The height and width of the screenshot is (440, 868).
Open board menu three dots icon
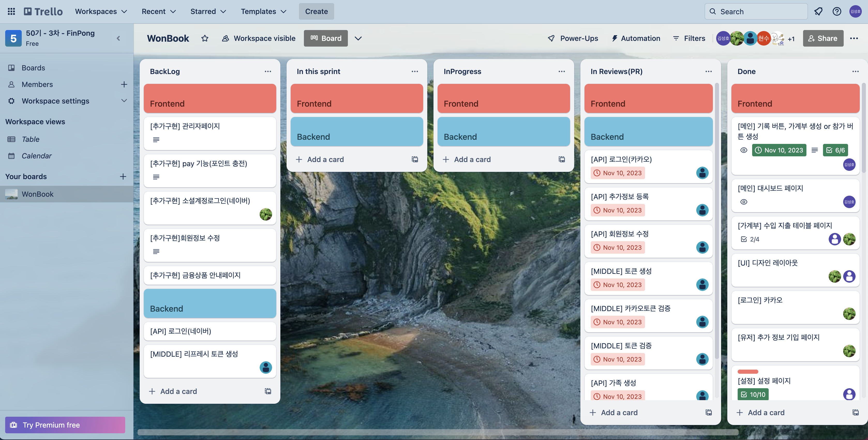854,39
